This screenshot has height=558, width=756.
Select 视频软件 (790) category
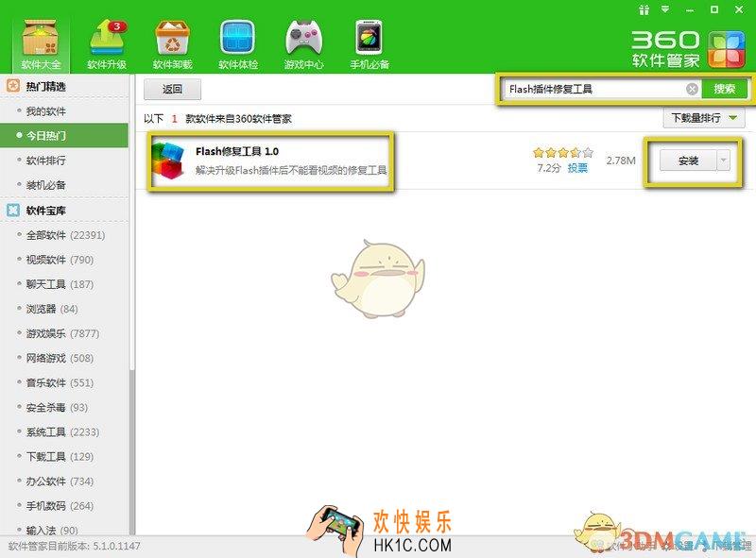coord(64,260)
